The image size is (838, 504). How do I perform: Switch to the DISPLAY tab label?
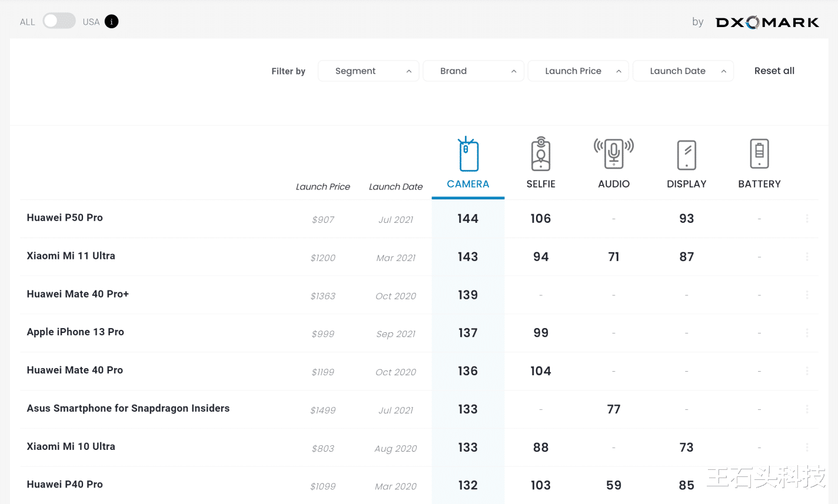tap(687, 184)
